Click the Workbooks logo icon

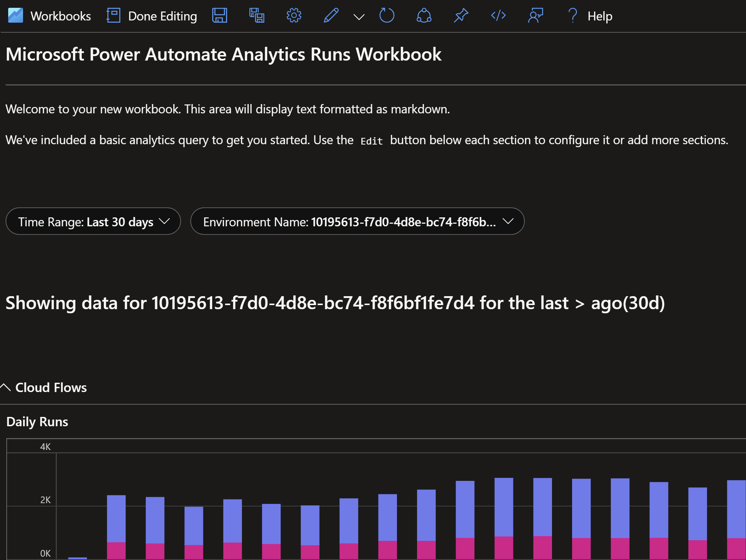pyautogui.click(x=15, y=16)
